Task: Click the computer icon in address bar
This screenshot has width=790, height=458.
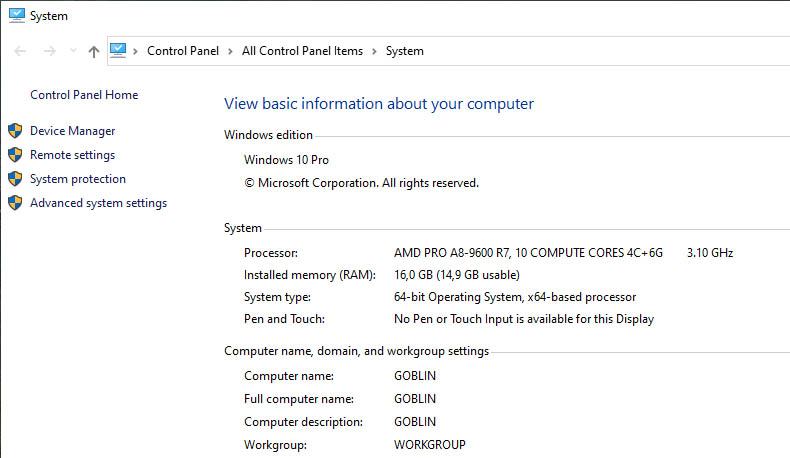Action: (x=119, y=51)
